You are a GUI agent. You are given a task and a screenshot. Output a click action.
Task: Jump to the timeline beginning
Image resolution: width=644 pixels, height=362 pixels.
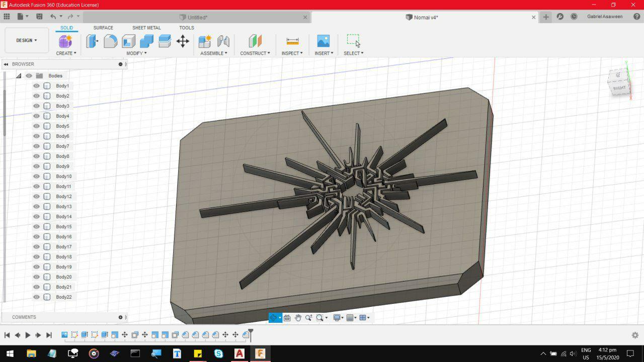[7, 335]
